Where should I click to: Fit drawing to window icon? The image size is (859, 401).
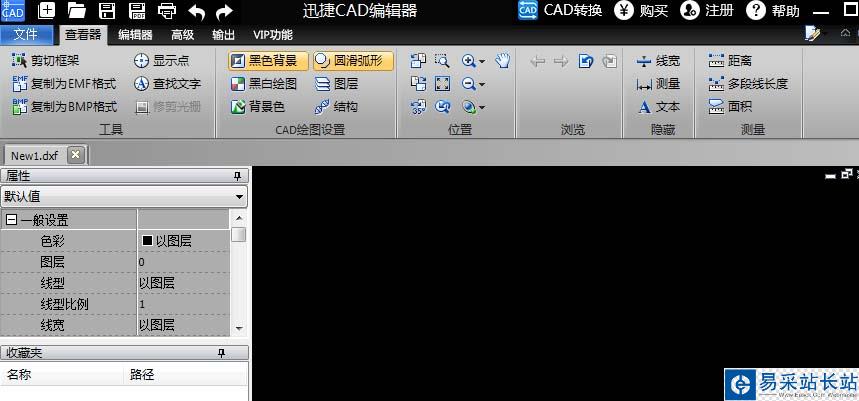(442, 83)
